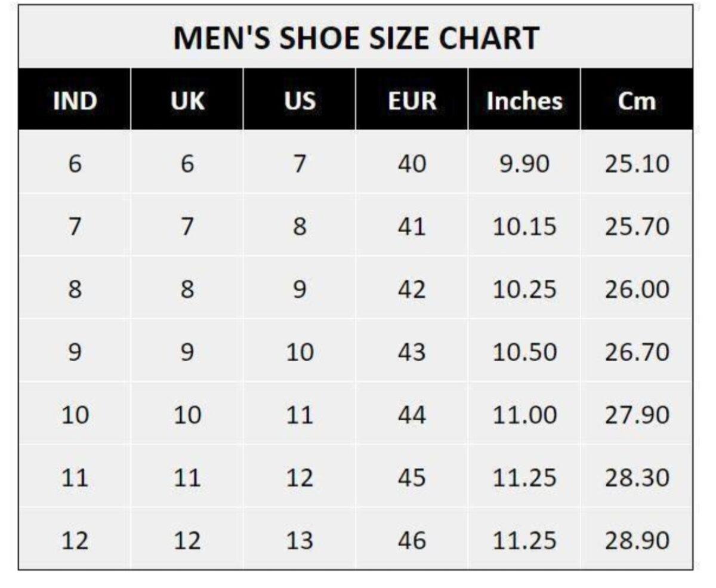Select EUR size 43 cell
Image resolution: width=716 pixels, height=588 pixels.
pos(412,352)
